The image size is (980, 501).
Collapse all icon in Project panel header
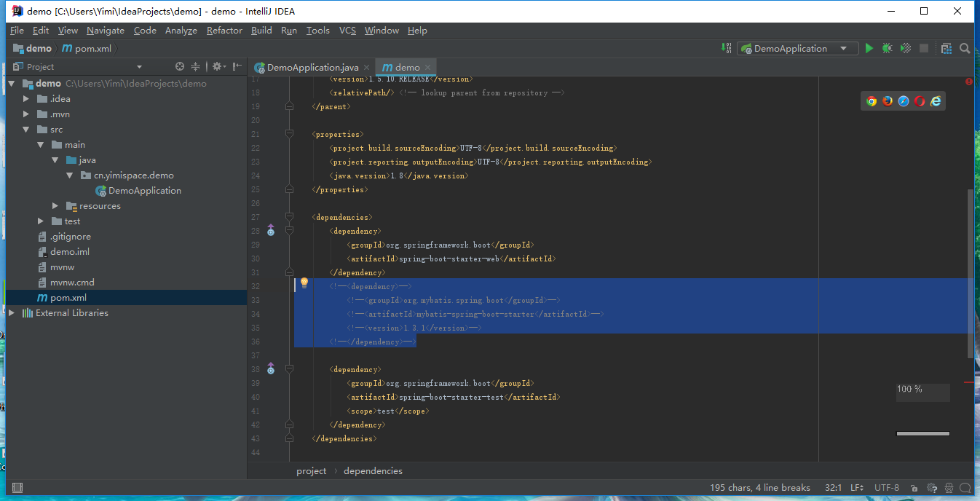195,66
